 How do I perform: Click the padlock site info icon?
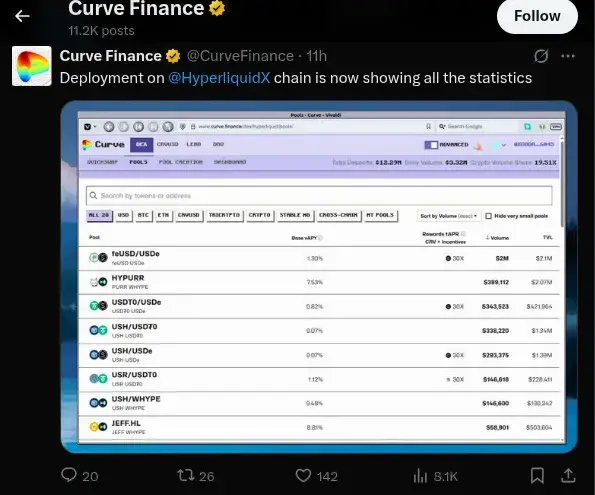[x=193, y=126]
